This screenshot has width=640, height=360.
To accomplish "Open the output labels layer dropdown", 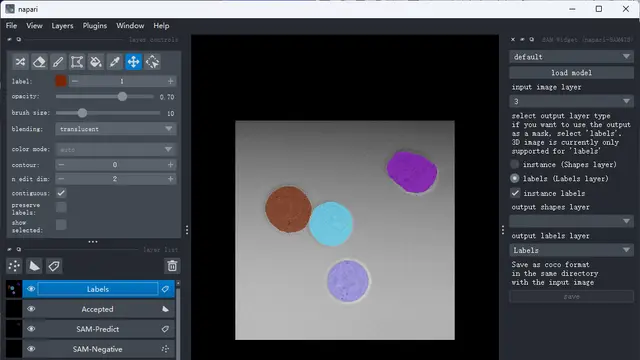I will (x=571, y=250).
